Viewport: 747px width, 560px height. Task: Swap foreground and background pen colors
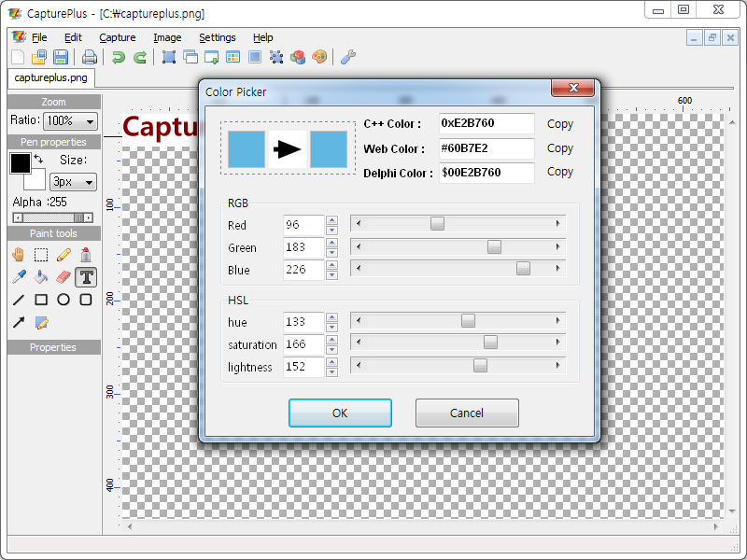point(38,160)
